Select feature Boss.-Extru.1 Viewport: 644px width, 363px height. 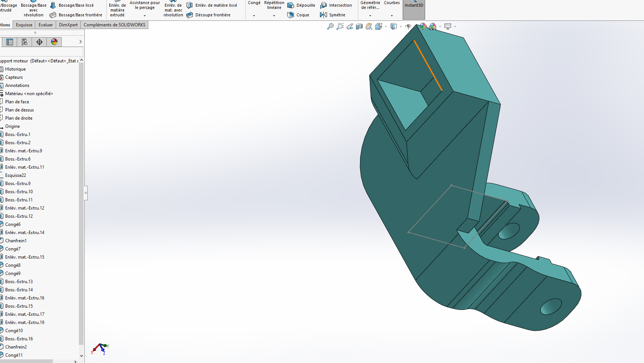(x=18, y=134)
